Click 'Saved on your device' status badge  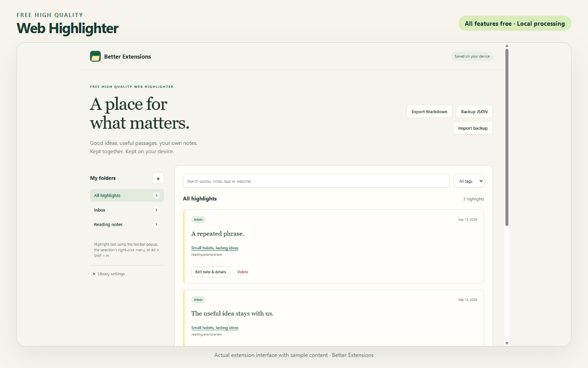pyautogui.click(x=472, y=56)
